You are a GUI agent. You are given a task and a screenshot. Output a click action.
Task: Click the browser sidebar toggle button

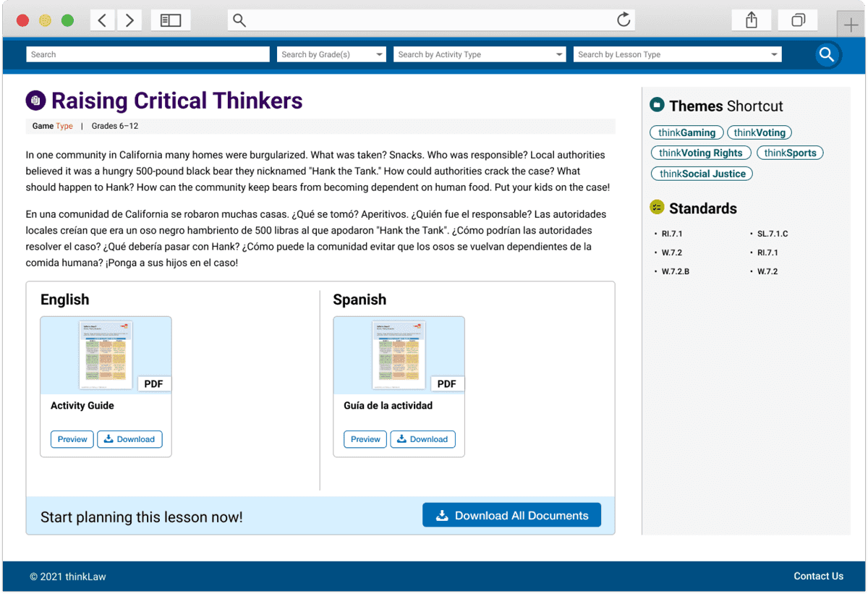(x=171, y=20)
